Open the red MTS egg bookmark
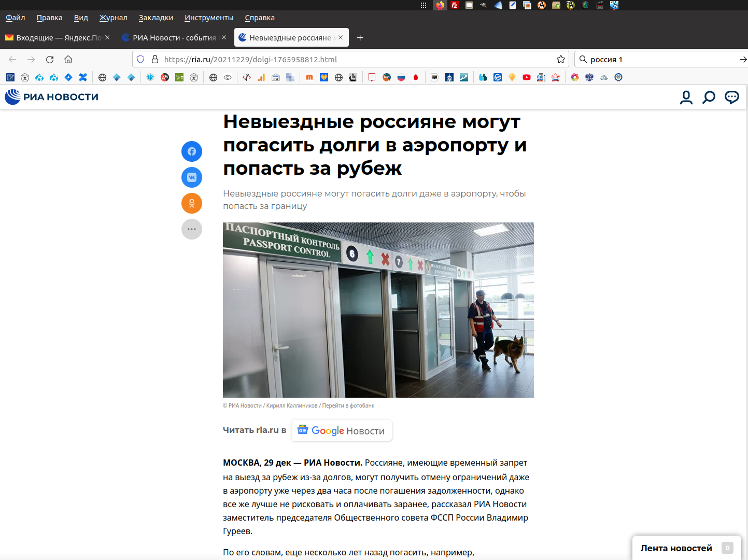Screen dimensions: 748x560 pos(416,77)
